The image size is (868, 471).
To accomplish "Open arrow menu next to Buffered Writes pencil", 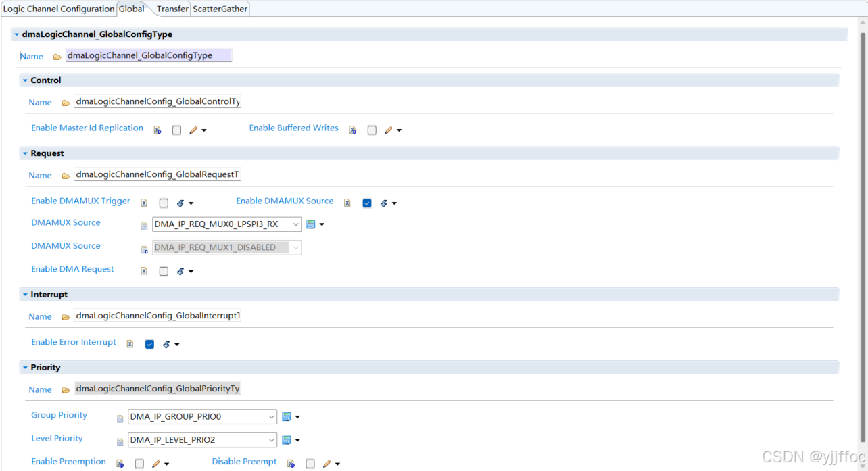I will (x=400, y=131).
